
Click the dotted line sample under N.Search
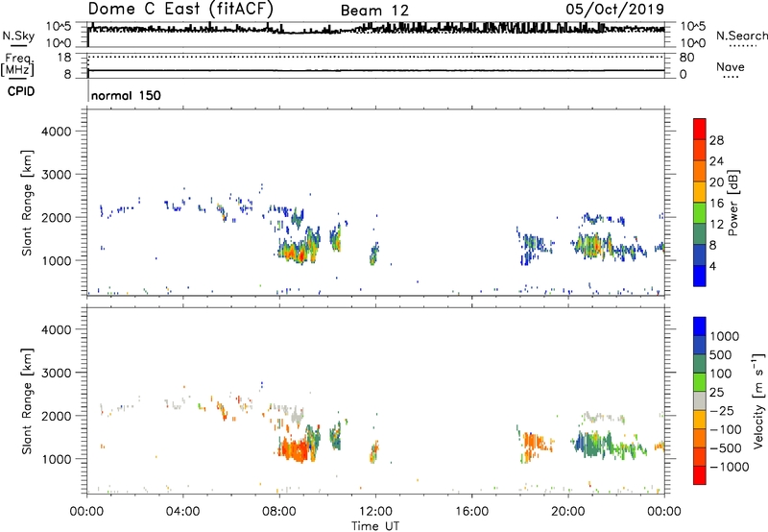click(x=743, y=46)
